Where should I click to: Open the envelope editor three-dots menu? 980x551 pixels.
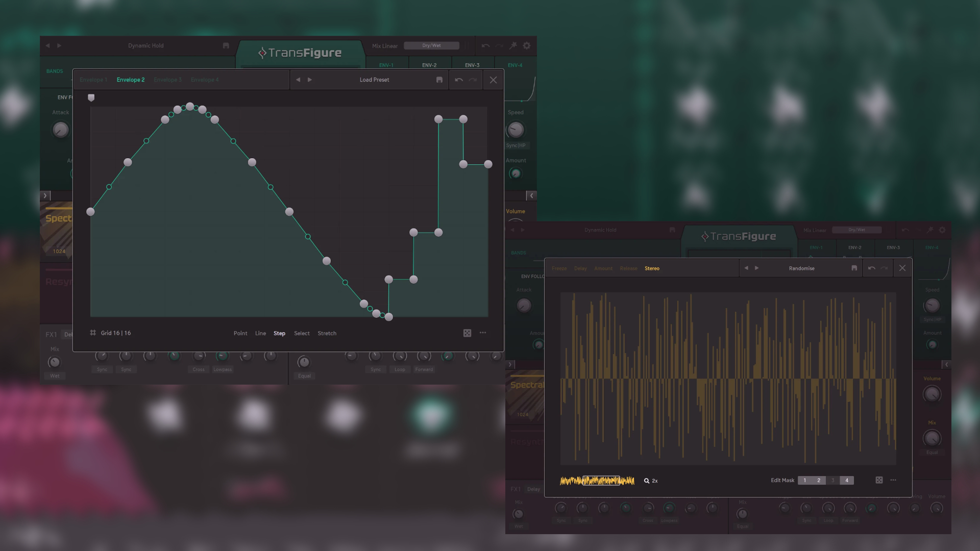coord(483,333)
